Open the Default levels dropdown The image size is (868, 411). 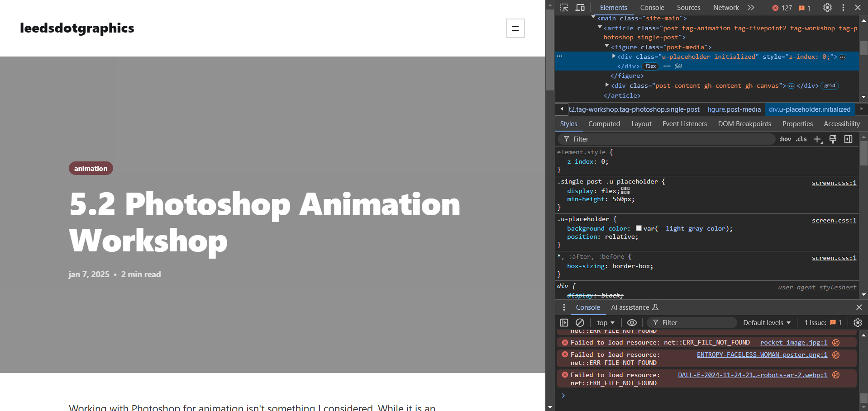click(x=767, y=323)
